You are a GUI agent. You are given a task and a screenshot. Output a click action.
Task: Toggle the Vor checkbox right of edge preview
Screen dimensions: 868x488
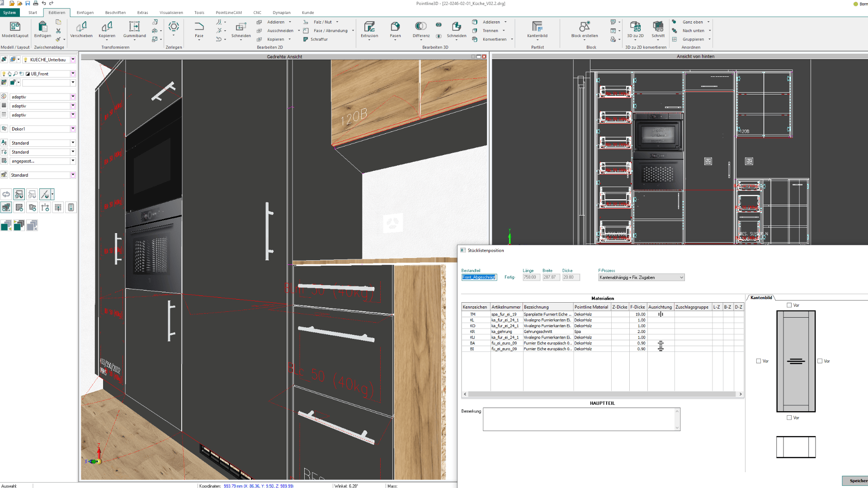820,361
